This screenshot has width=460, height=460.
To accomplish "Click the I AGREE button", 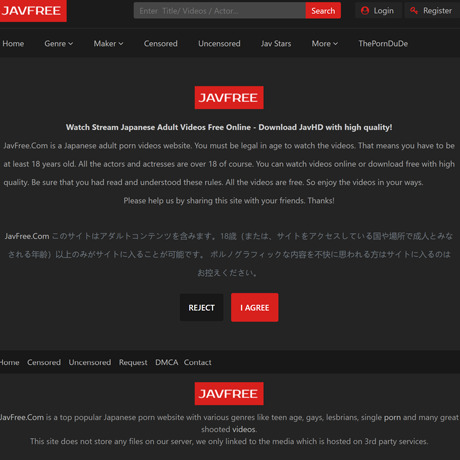I will coord(255,308).
